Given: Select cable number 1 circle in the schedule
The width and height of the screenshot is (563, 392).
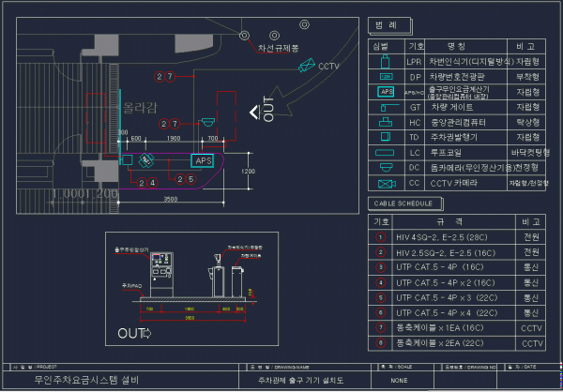Looking at the screenshot, I should [x=380, y=237].
